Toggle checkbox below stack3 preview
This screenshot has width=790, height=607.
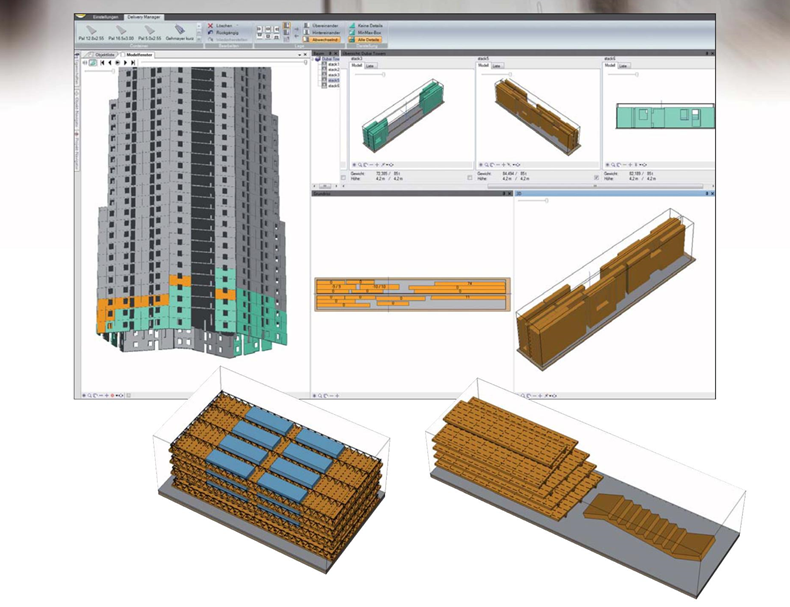click(x=344, y=178)
